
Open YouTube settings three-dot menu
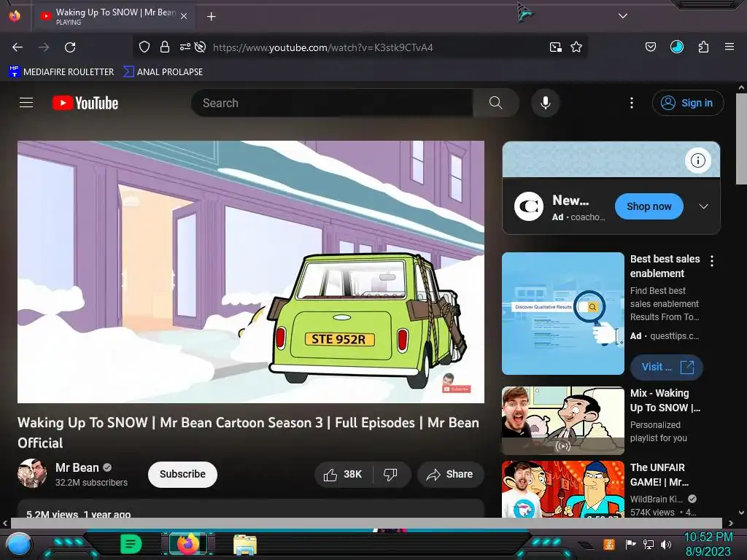coord(632,103)
